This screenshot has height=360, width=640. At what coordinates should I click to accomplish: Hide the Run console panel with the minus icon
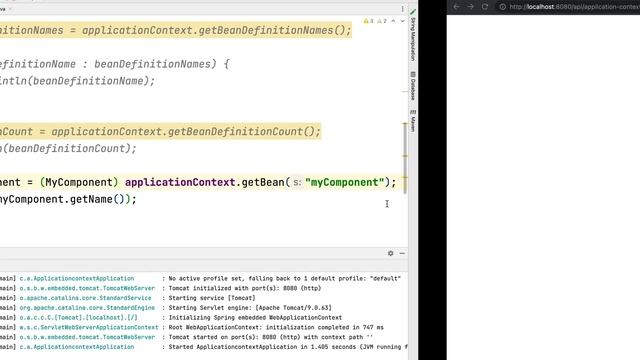pyautogui.click(x=402, y=253)
